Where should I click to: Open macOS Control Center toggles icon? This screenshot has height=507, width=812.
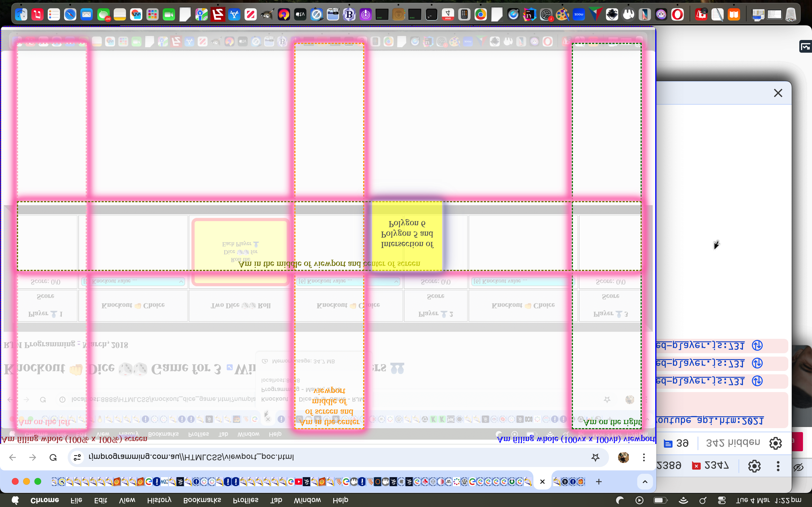[721, 500]
